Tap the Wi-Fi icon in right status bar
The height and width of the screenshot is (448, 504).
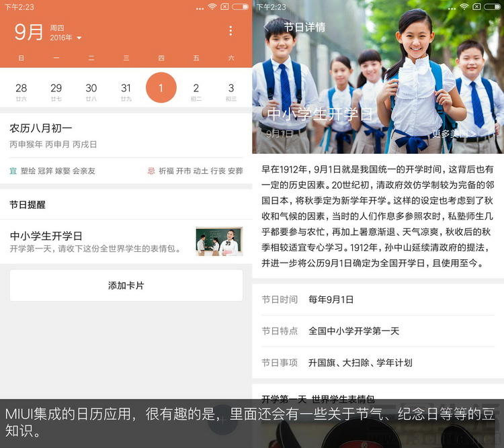pyautogui.click(x=464, y=7)
